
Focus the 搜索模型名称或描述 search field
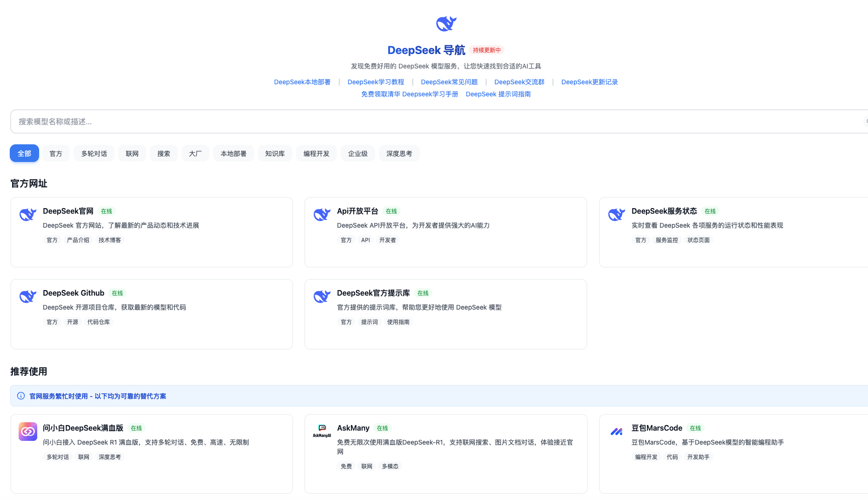pyautogui.click(x=439, y=122)
